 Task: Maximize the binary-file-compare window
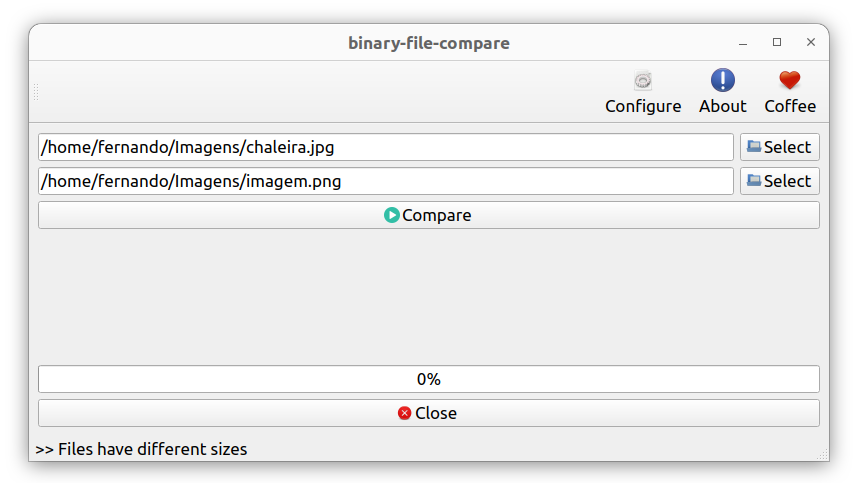(x=777, y=42)
